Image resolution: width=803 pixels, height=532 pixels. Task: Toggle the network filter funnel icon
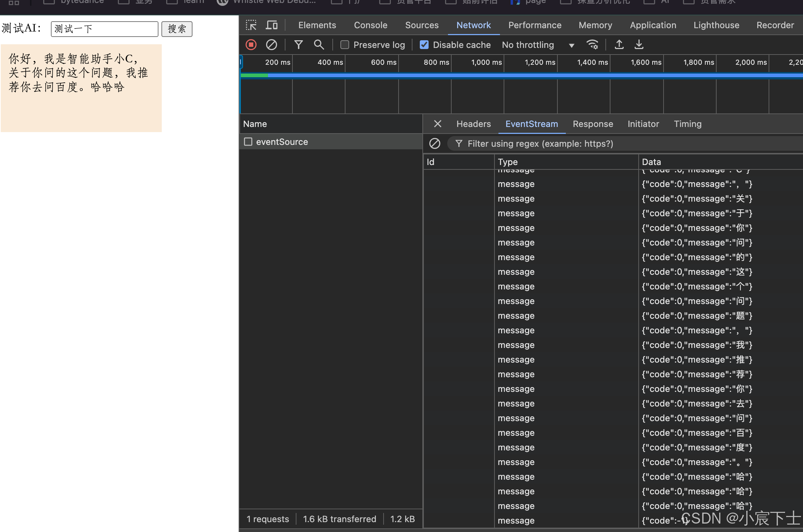tap(298, 45)
